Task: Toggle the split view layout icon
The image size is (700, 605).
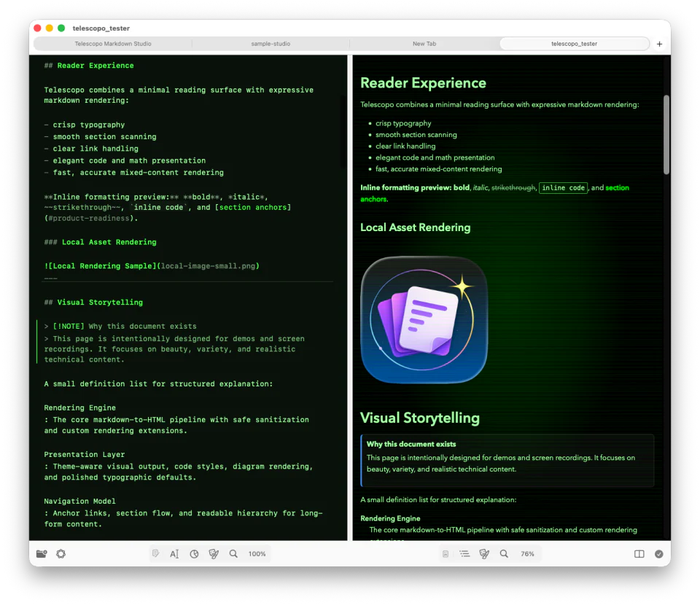Action: pyautogui.click(x=639, y=554)
